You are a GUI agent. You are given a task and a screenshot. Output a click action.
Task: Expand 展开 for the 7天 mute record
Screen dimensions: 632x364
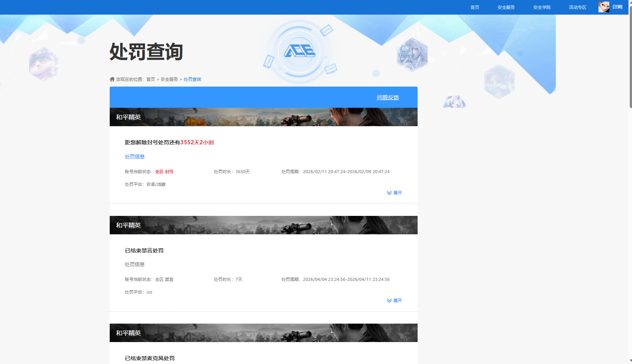[x=394, y=301]
